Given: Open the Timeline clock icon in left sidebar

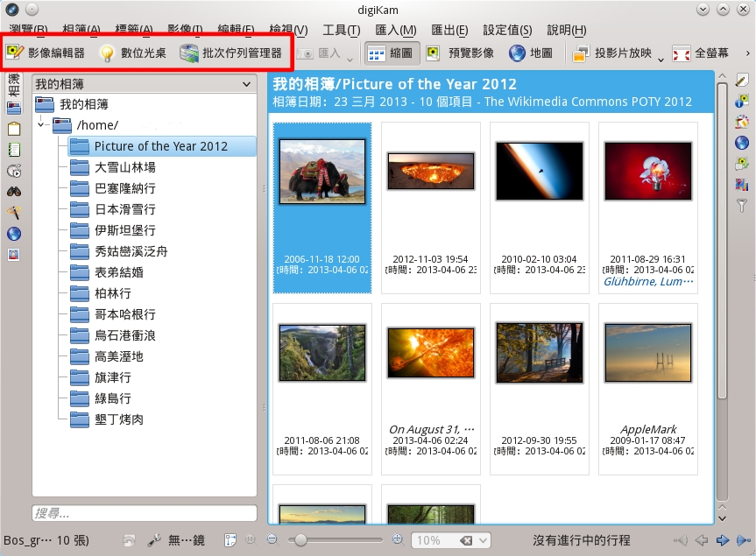Looking at the screenshot, I should [14, 171].
